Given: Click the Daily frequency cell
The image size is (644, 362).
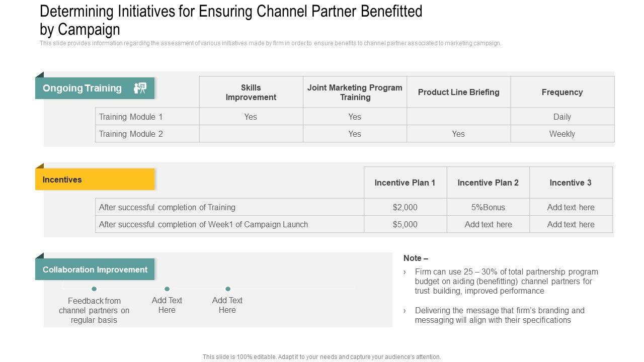Looking at the screenshot, I should [x=562, y=117].
